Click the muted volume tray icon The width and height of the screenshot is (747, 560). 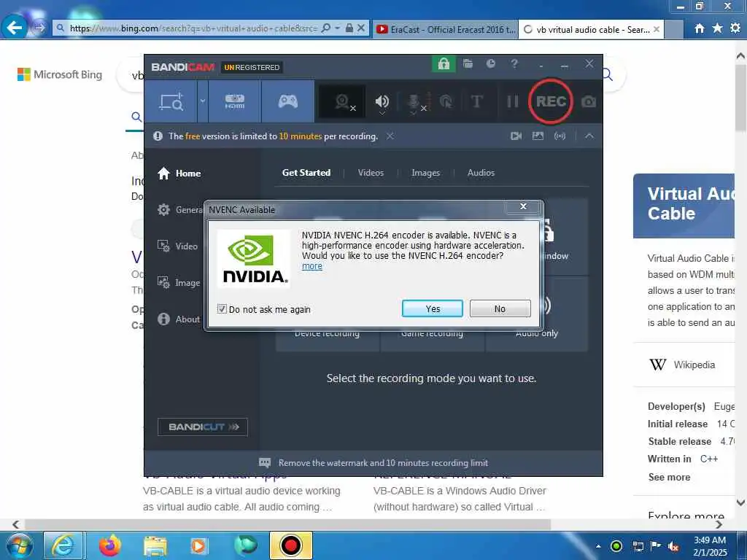coord(673,546)
